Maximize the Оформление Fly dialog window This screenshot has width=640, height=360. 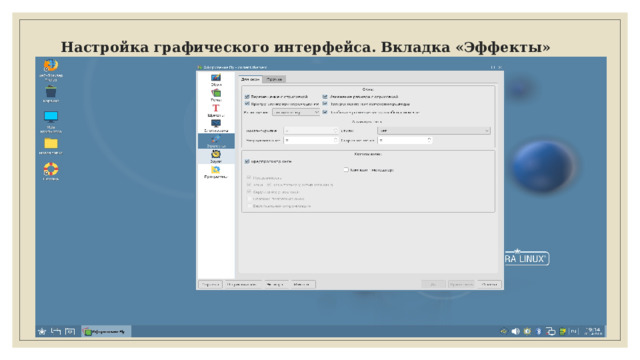point(493,67)
